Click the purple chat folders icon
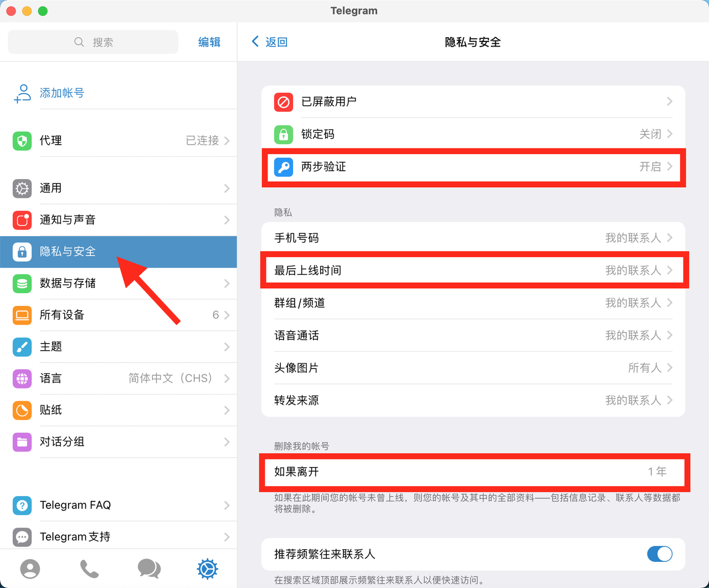 coord(22,442)
